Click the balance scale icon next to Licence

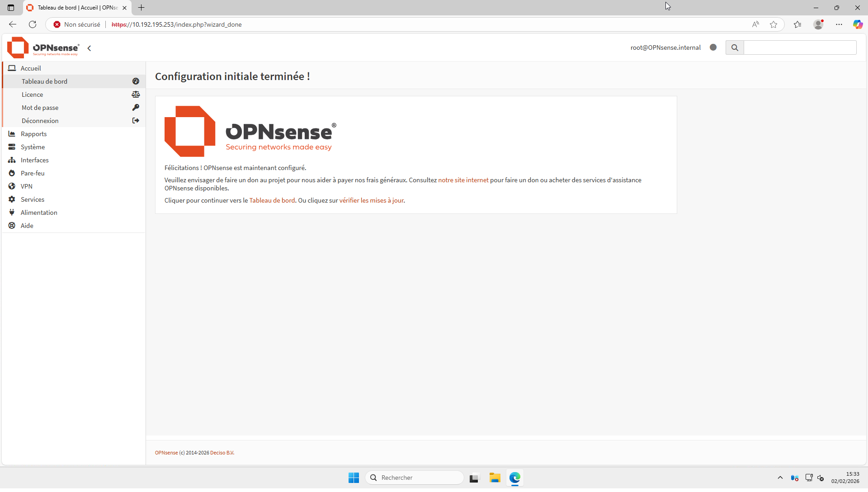(136, 95)
